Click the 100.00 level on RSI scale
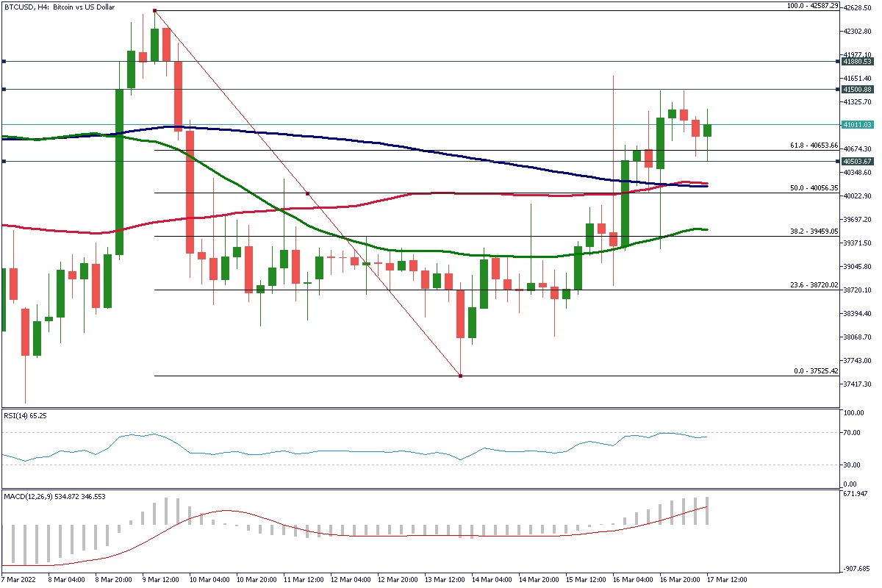This screenshot has width=882, height=588. tap(853, 413)
